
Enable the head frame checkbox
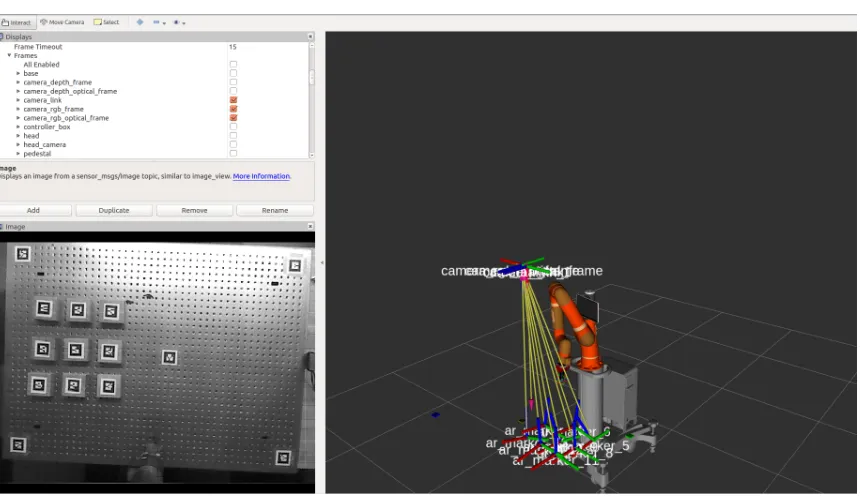coord(234,135)
